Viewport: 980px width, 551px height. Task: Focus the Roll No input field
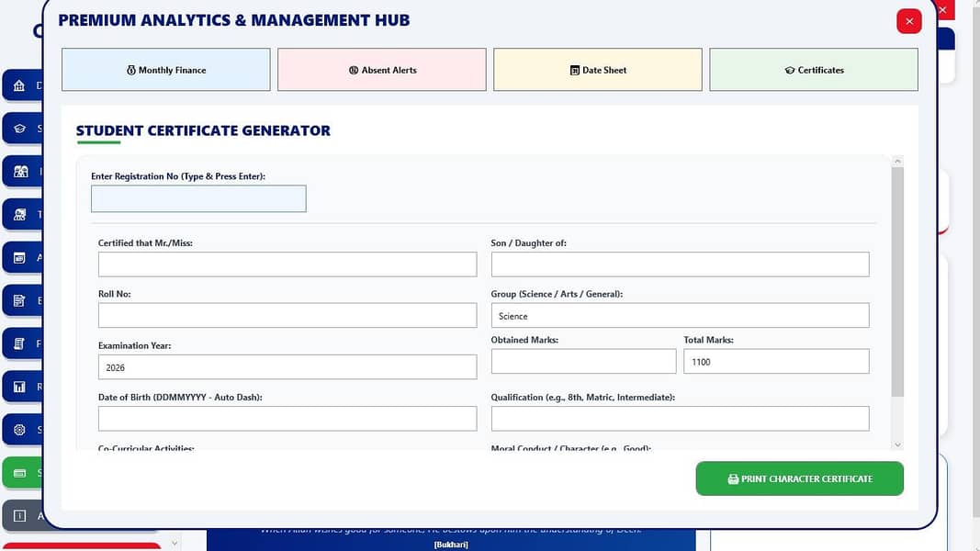coord(287,316)
